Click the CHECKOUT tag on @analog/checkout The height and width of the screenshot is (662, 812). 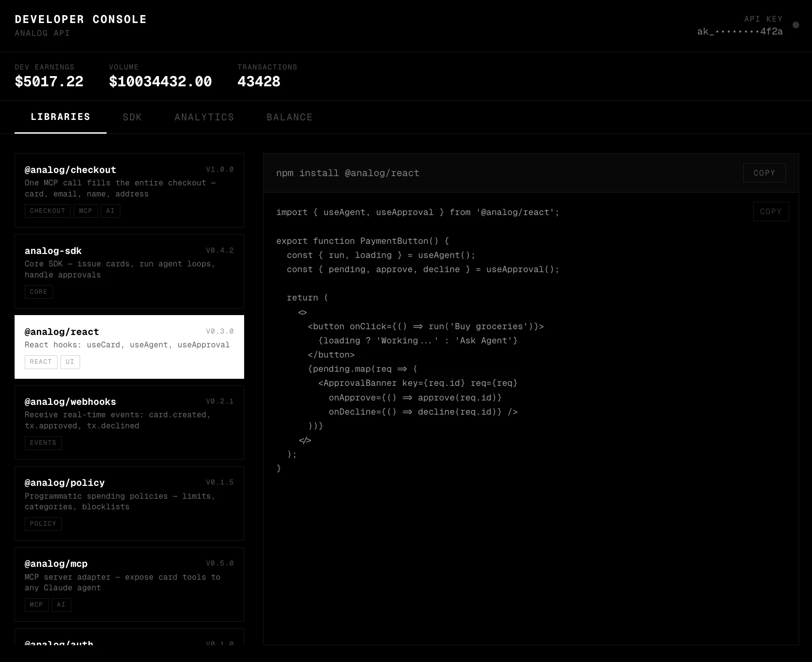[47, 211]
